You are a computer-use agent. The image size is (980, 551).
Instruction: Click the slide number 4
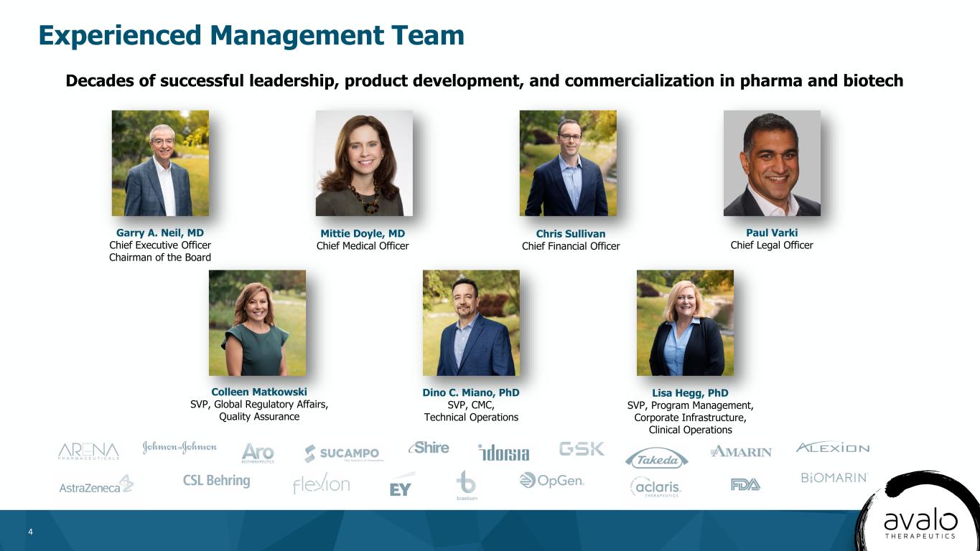(x=30, y=532)
